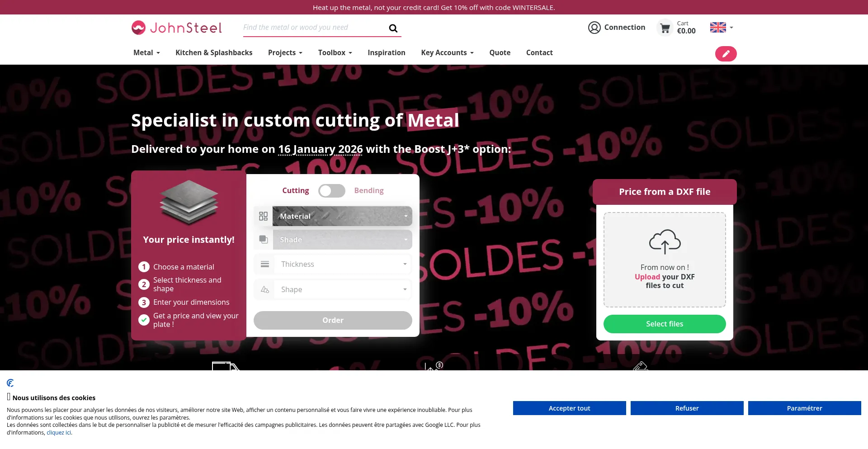Screen dimensions: 868x449
Task: Open the language flag selector
Action: [721, 28]
